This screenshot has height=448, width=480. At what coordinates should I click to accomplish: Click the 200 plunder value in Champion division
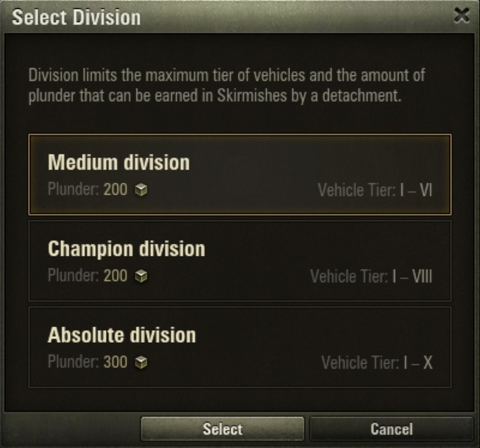point(116,276)
